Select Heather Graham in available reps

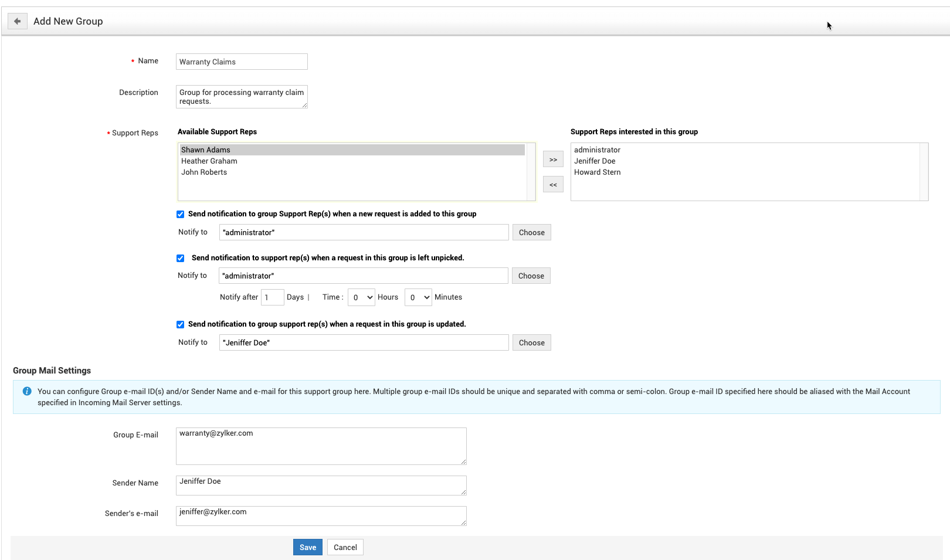[209, 161]
